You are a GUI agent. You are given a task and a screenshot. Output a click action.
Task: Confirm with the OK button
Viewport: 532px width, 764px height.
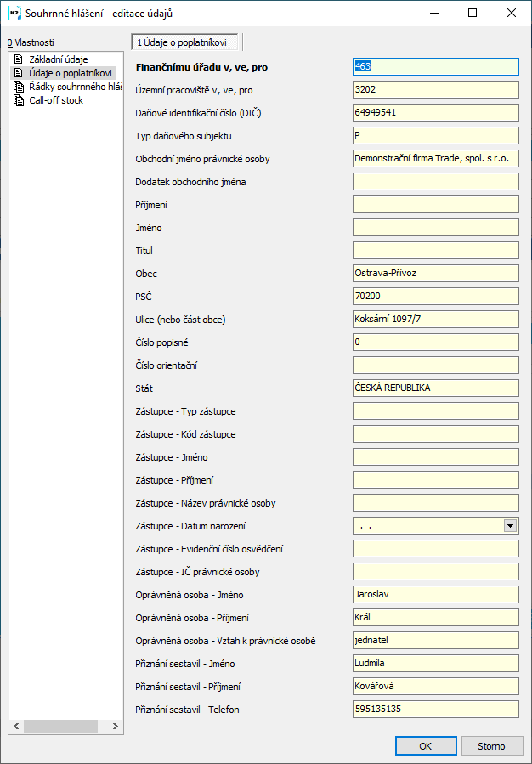tap(425, 746)
